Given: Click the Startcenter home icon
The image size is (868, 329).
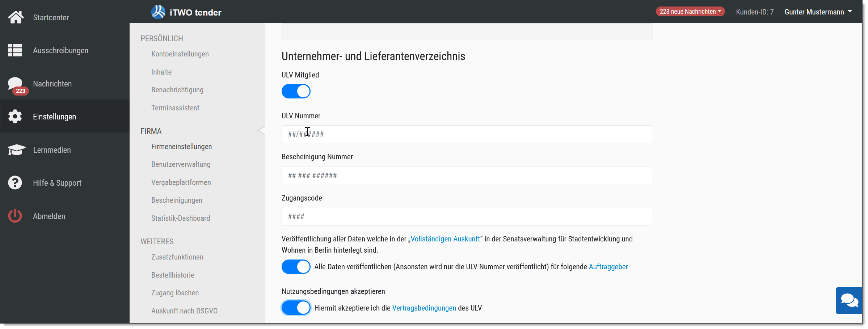Looking at the screenshot, I should (x=16, y=17).
